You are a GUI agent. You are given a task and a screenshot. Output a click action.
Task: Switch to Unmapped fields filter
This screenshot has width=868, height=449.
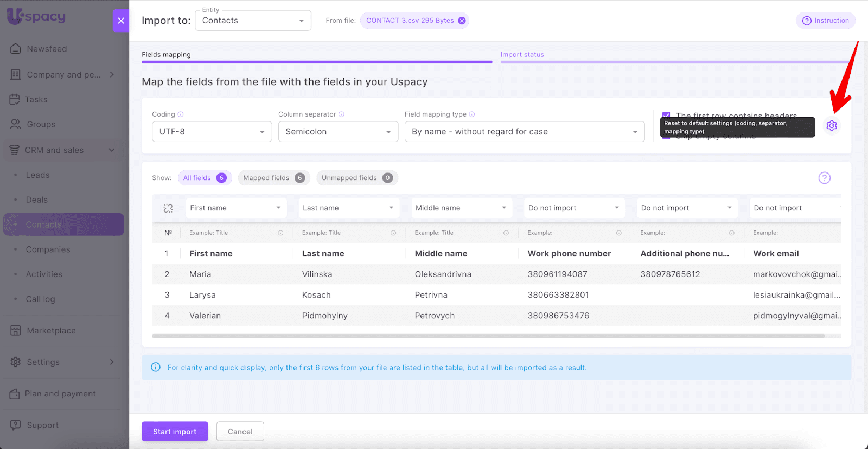(356, 178)
